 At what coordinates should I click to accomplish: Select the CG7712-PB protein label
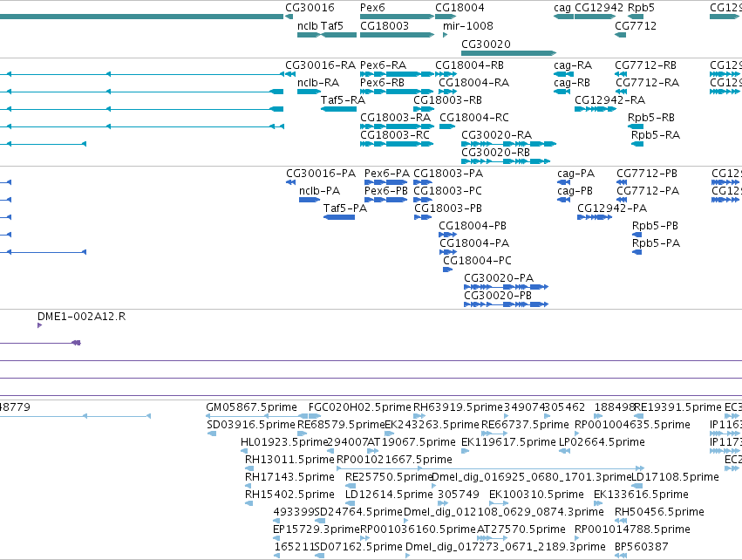pyautogui.click(x=647, y=174)
